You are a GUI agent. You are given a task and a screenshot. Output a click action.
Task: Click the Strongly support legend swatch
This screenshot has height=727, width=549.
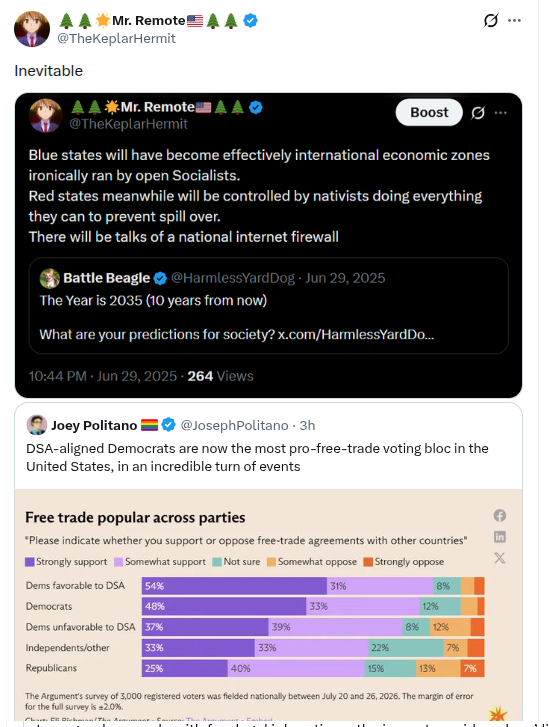point(30,562)
